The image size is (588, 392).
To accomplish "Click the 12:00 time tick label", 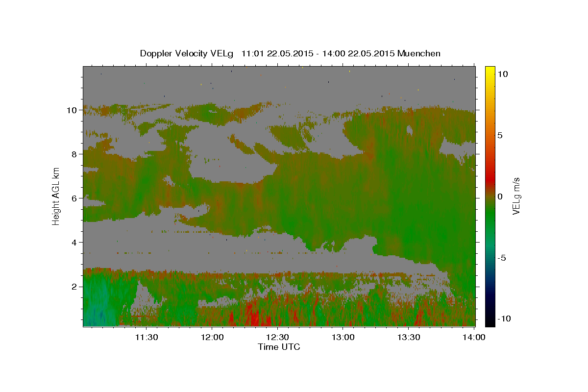I will tap(212, 337).
